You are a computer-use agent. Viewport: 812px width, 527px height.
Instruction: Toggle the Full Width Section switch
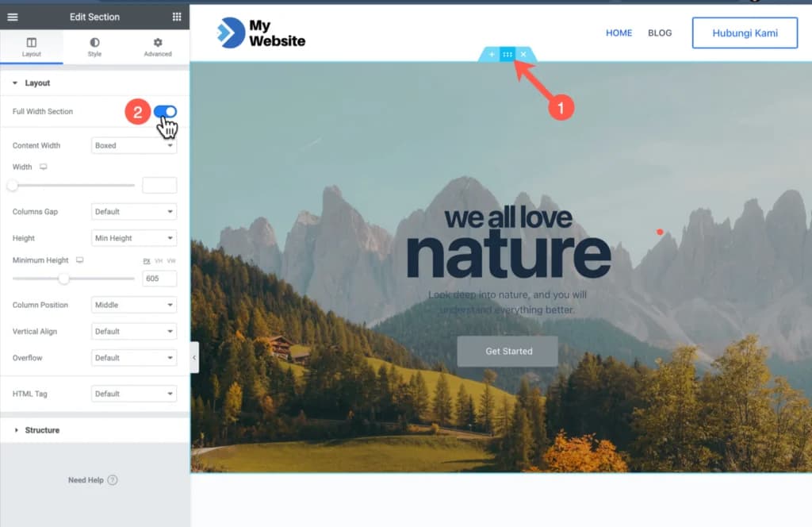click(x=167, y=112)
